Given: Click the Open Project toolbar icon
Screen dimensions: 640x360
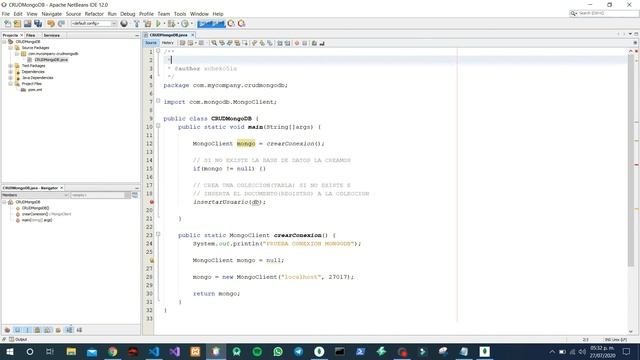Looking at the screenshot, I should tap(27, 24).
